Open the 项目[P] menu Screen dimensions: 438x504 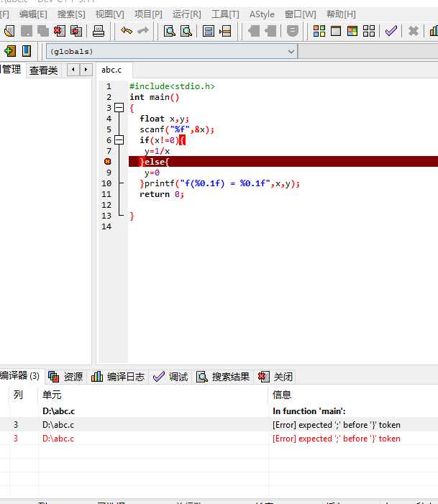tap(148, 14)
